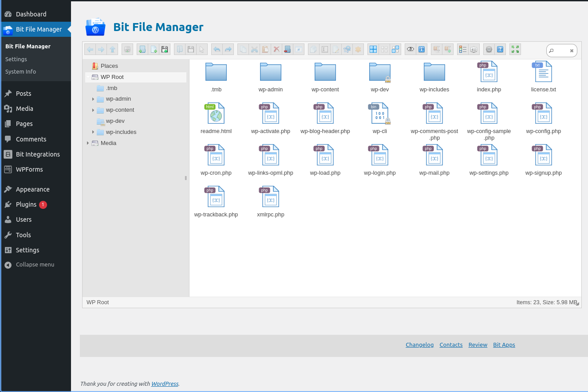The image size is (588, 392).
Task: Go up to the parent folder
Action: click(x=112, y=49)
